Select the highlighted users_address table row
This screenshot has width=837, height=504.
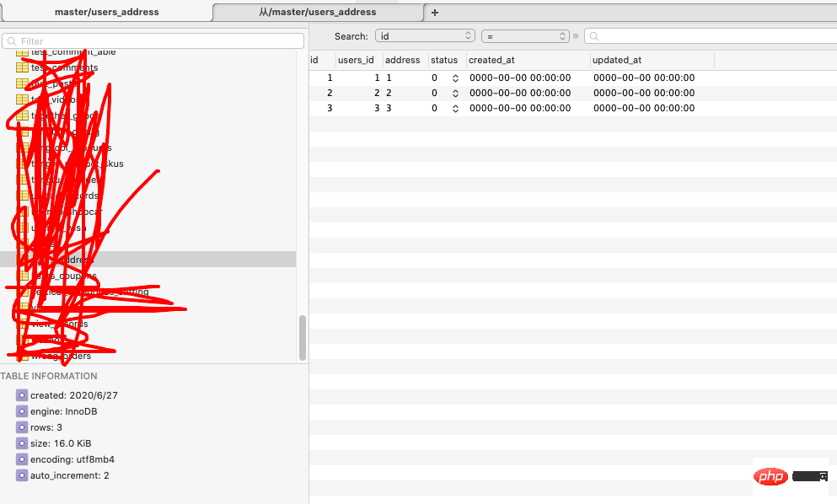click(148, 260)
